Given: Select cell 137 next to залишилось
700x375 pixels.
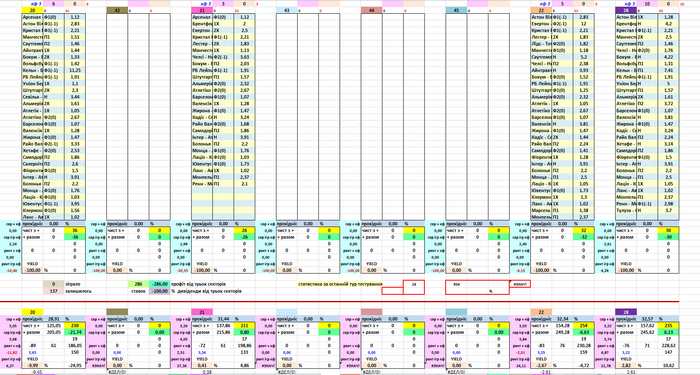Looking at the screenshot, I should (54, 291).
